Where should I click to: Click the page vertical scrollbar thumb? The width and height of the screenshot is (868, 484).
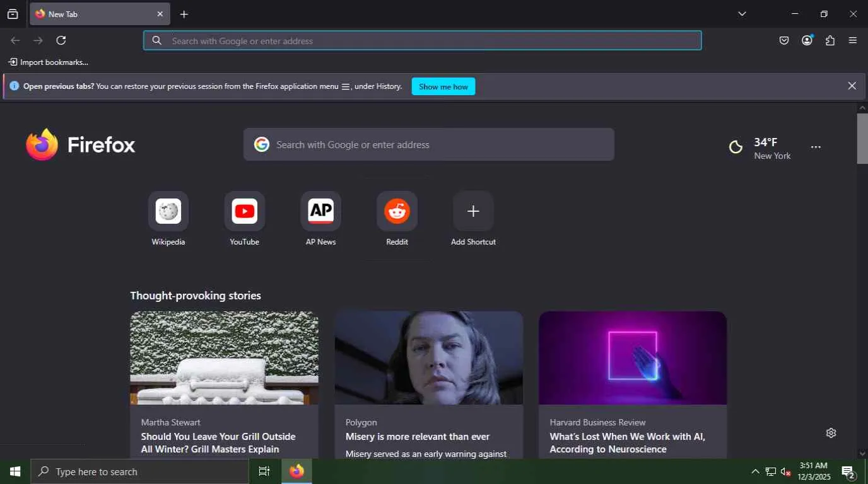tap(862, 139)
